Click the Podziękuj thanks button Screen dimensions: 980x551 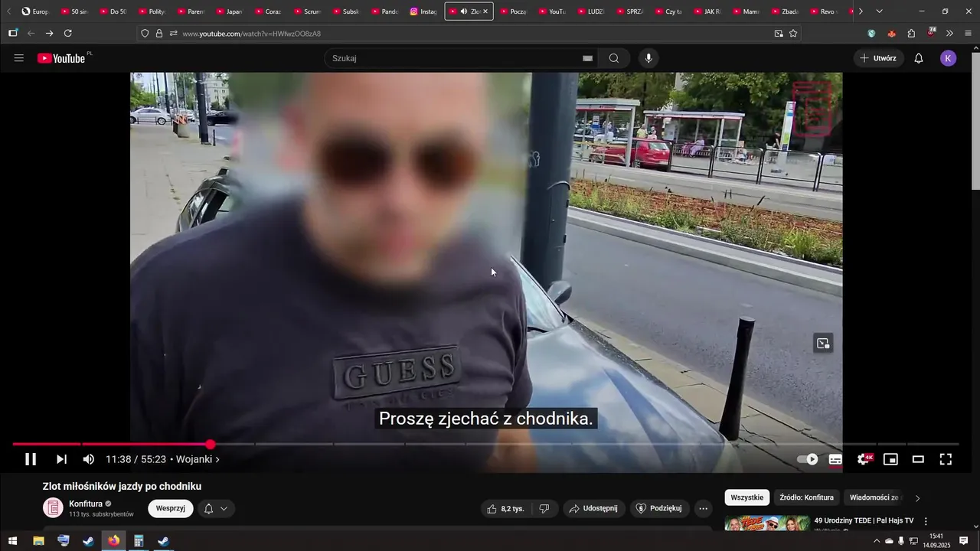tap(660, 508)
